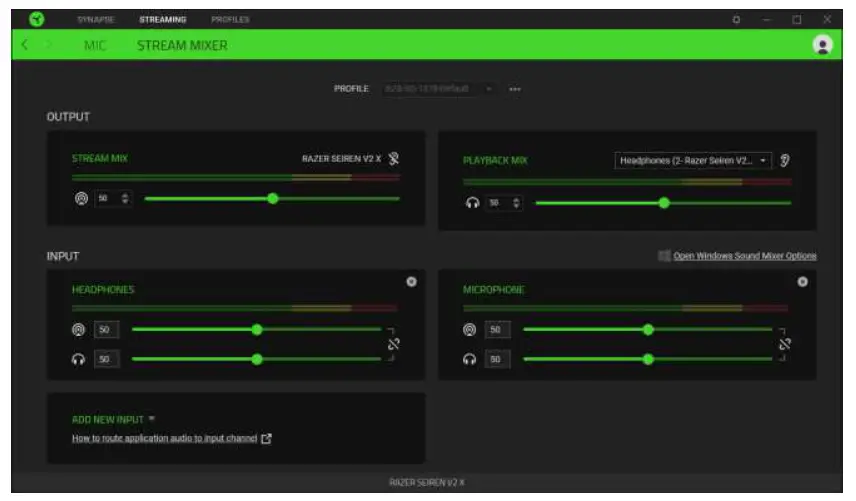Click external link icon beside routing help
Screen dimensions: 856x501
[x=266, y=438]
